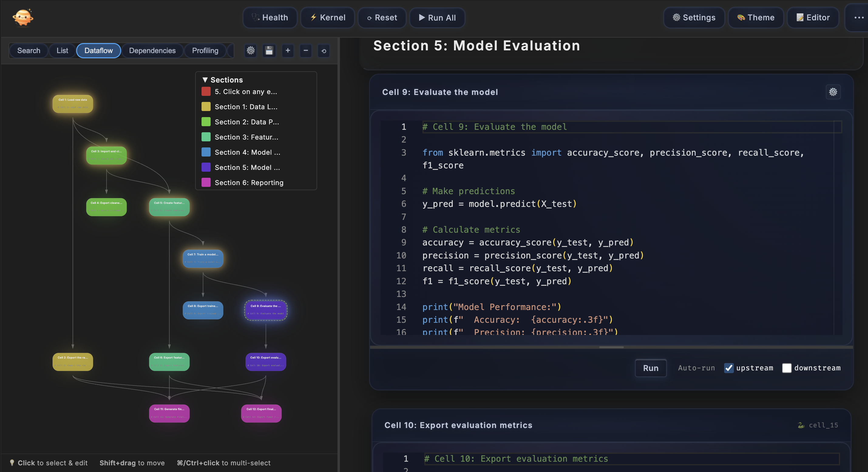This screenshot has width=868, height=472.
Task: Reset the graph view with circular arrow icon
Action: point(324,51)
